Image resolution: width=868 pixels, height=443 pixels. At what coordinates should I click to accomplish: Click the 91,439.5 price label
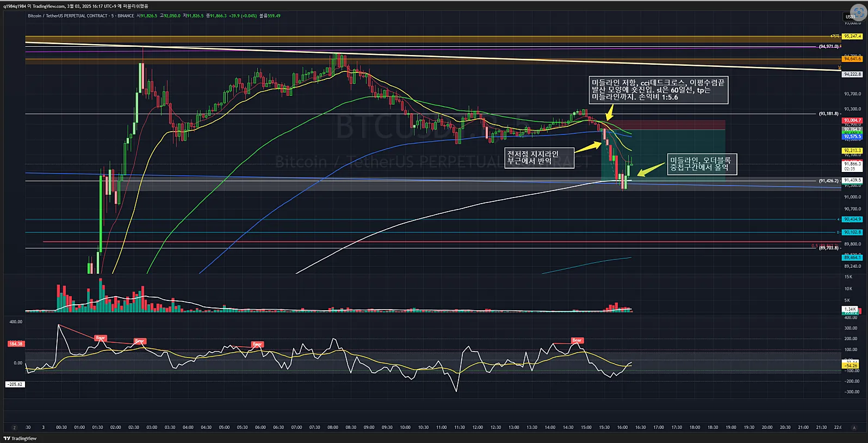point(852,180)
